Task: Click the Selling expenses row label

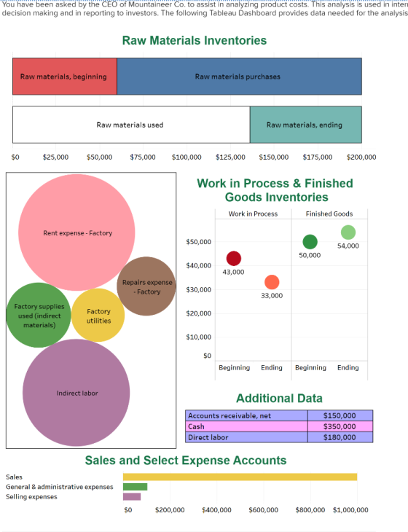Action: (x=31, y=496)
